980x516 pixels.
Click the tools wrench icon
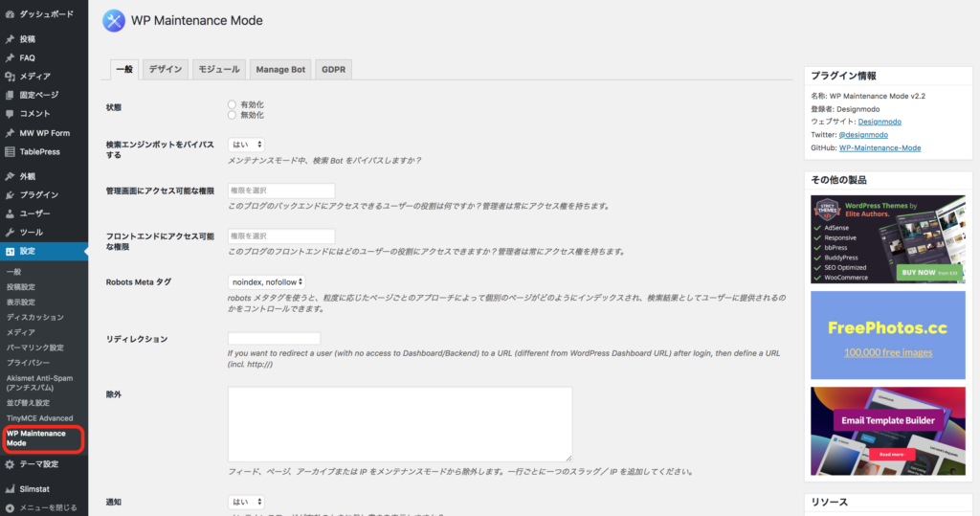[10, 233]
